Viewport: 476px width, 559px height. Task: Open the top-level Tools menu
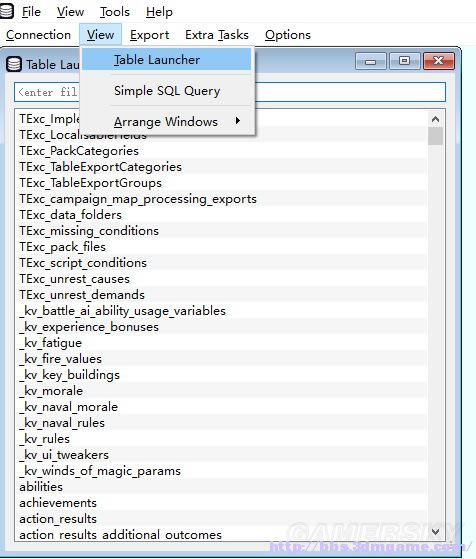(114, 12)
